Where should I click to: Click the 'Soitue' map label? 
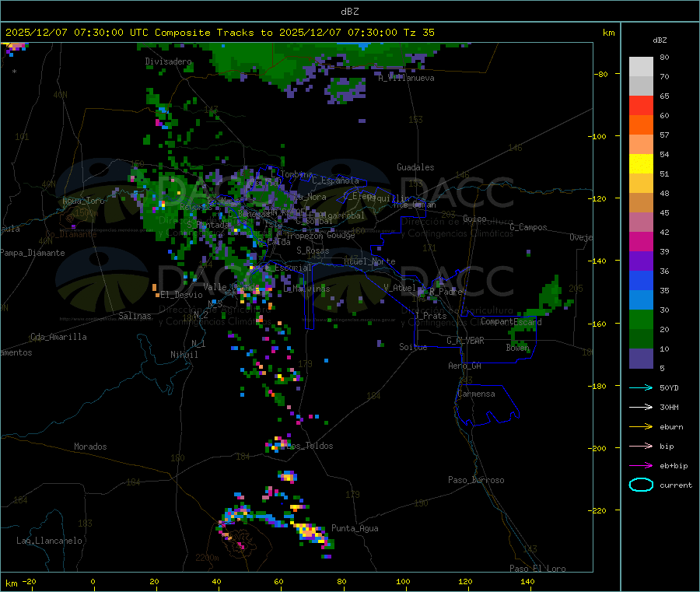(x=413, y=347)
